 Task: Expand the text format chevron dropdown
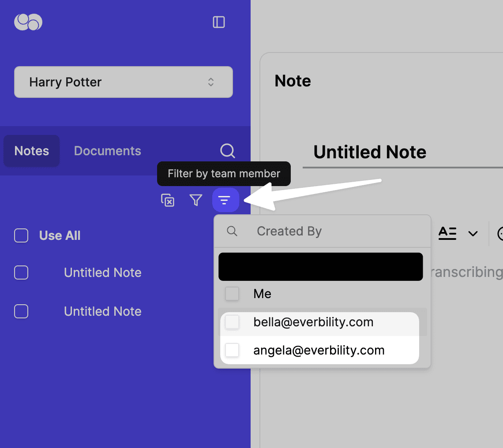(x=473, y=233)
